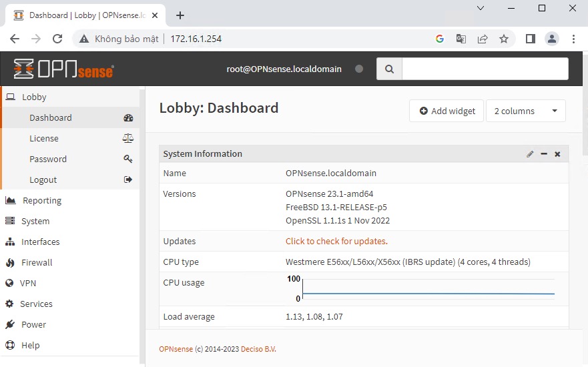Click the CPU usage graph
The width and height of the screenshot is (588, 367).
pyautogui.click(x=428, y=289)
